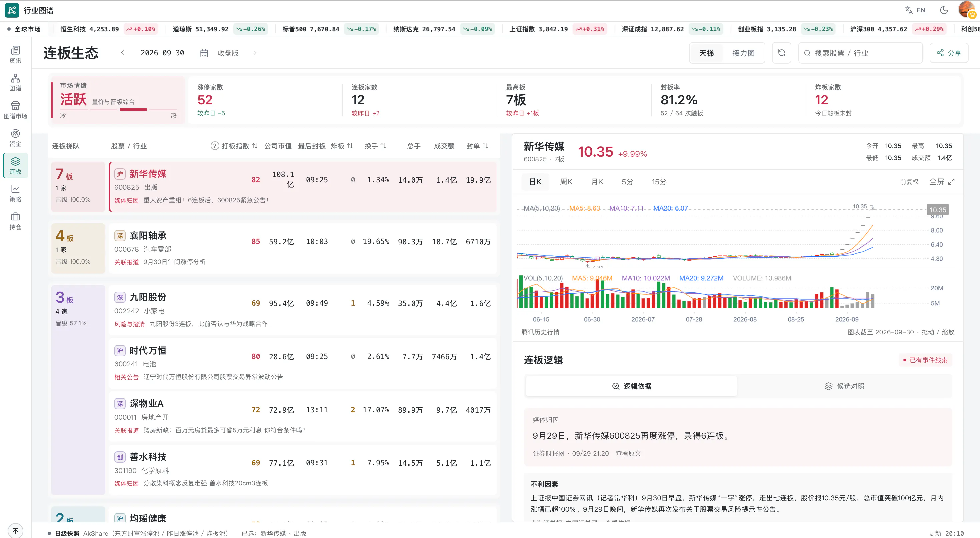This screenshot has height=538, width=980.
Task: Sort by 封单 column
Action: click(x=477, y=146)
